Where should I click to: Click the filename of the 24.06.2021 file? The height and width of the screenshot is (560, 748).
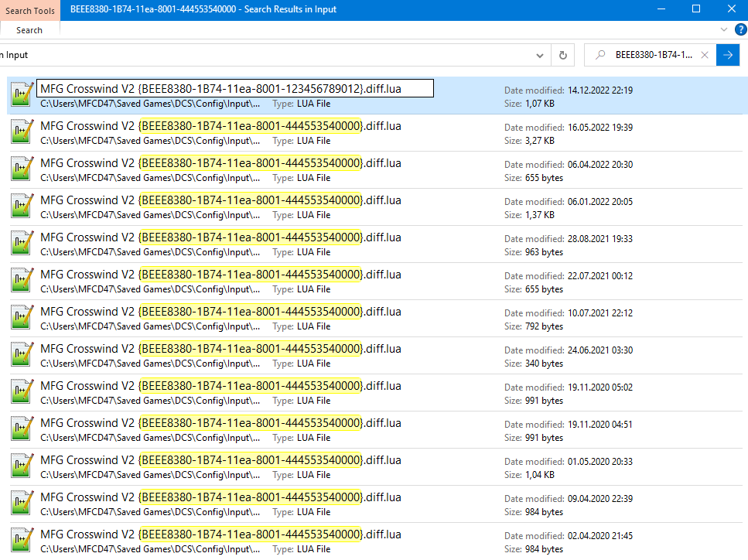(x=221, y=349)
